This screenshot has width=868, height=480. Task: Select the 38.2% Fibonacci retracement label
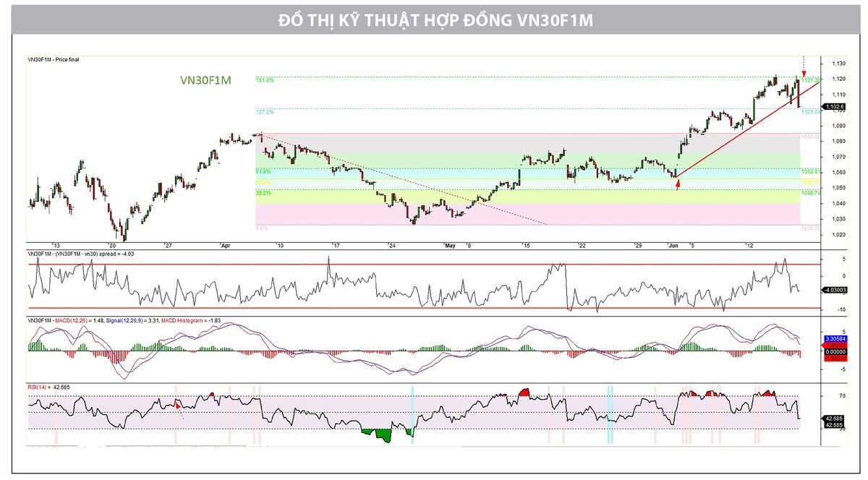tap(263, 193)
